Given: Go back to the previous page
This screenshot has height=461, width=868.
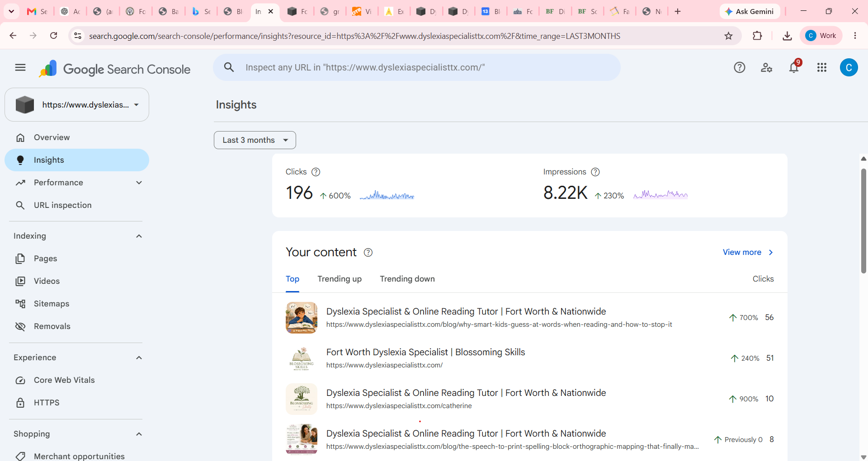Looking at the screenshot, I should (13, 36).
